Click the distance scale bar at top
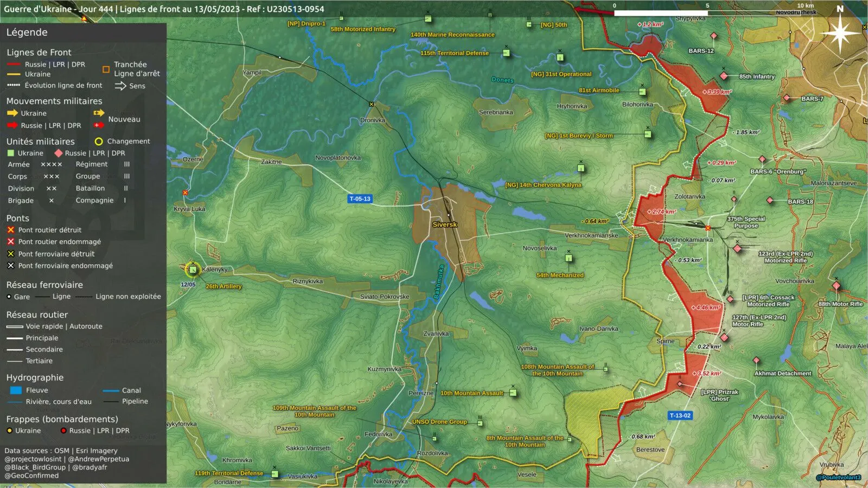 (708, 13)
